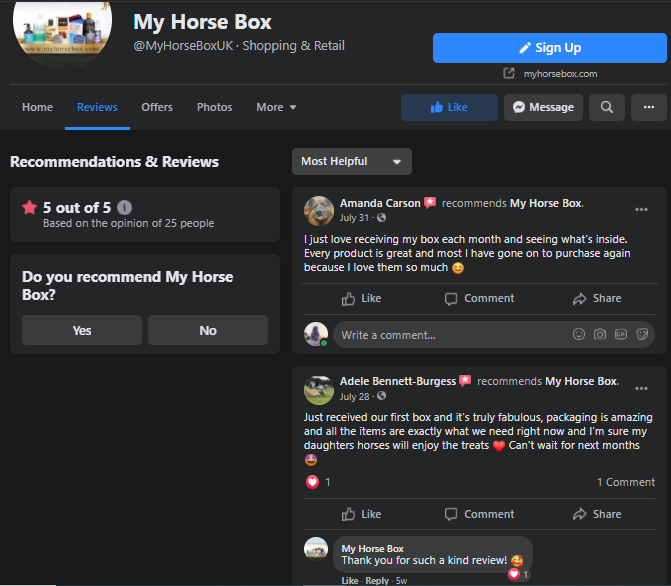Viewport: 671px width, 586px height.
Task: View the 1 Comment on Adele's review
Action: (626, 482)
